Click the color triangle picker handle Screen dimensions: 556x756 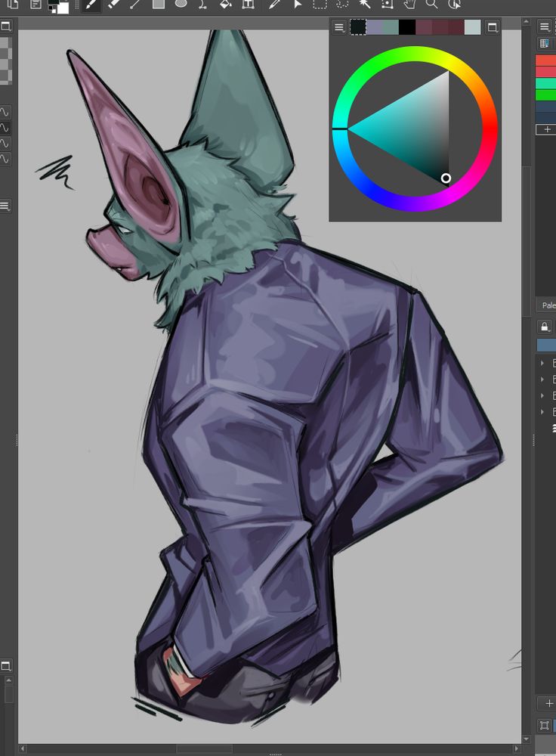pos(446,178)
